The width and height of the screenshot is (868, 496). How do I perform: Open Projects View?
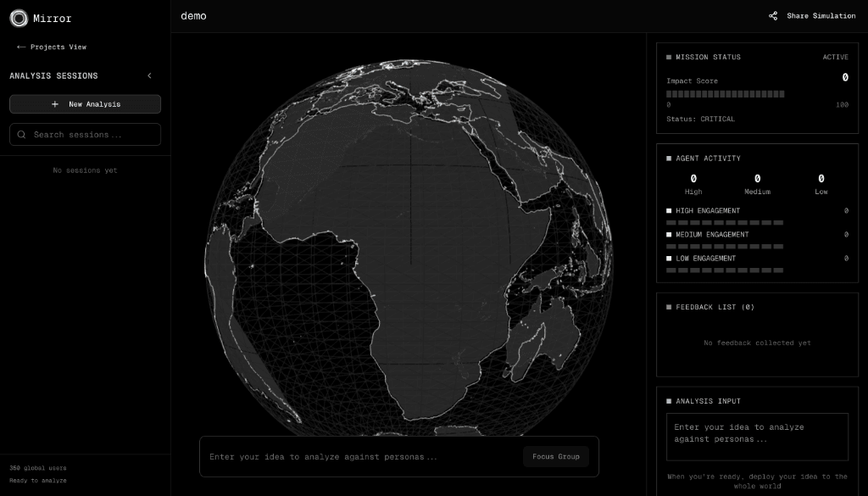point(58,47)
